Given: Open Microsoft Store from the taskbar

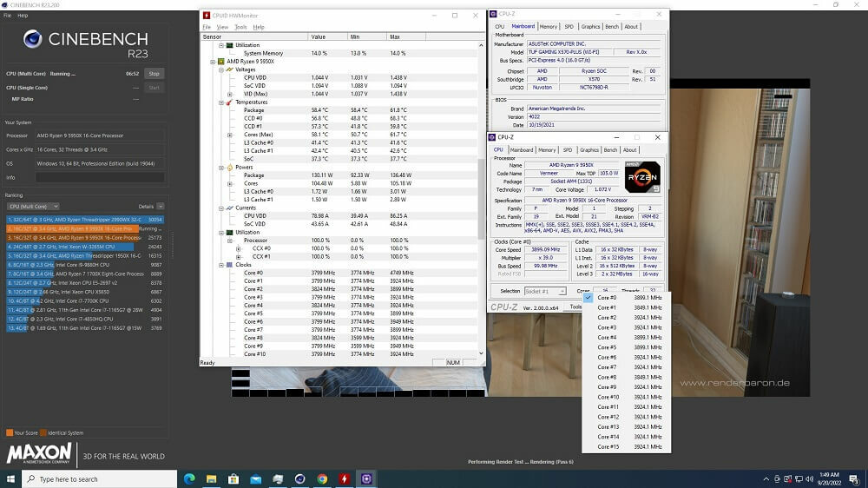Looking at the screenshot, I should 233,478.
